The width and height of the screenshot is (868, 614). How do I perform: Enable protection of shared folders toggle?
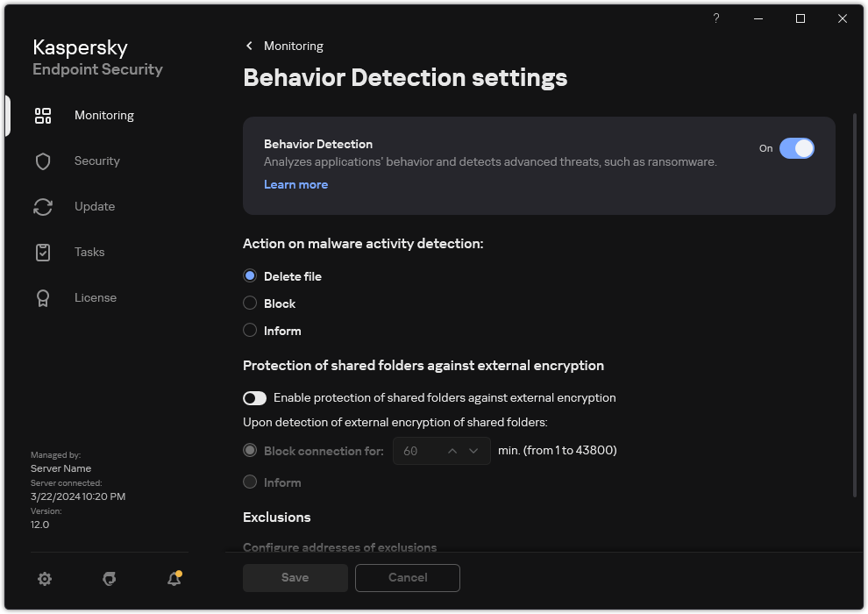tap(254, 397)
